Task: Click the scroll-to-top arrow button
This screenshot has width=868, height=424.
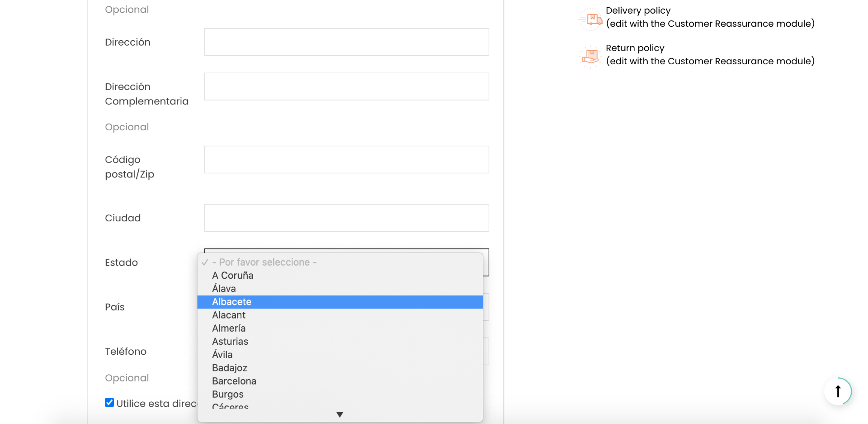Action: (838, 391)
